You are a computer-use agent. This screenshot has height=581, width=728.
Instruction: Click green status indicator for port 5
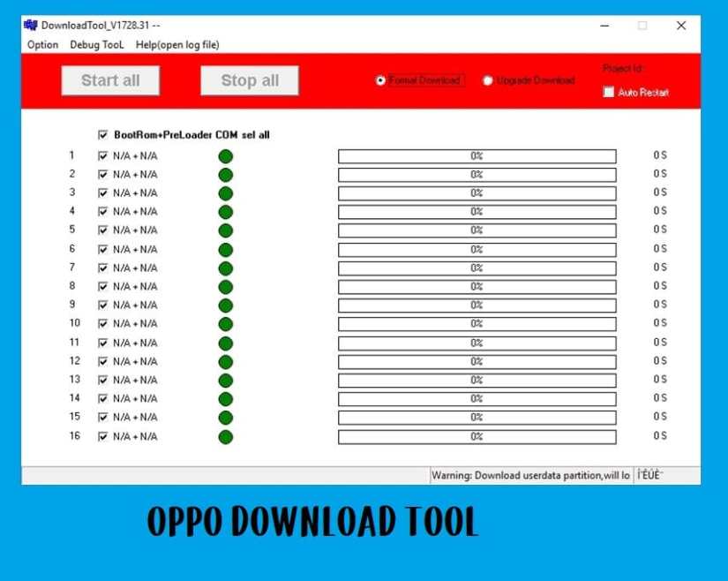(x=226, y=230)
